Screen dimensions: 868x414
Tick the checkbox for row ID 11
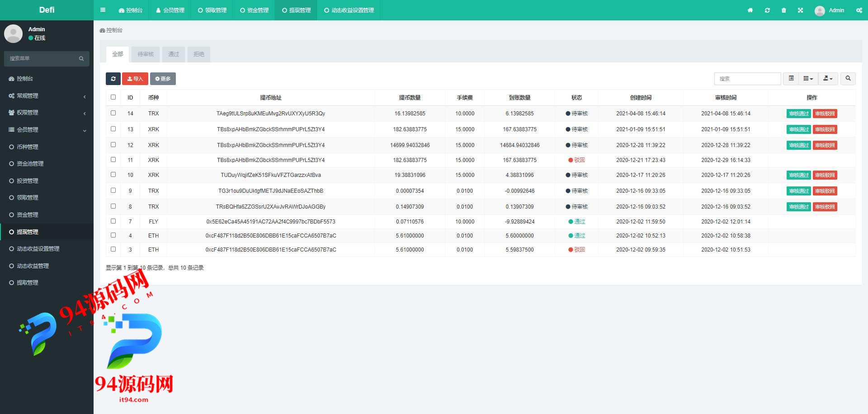113,160
